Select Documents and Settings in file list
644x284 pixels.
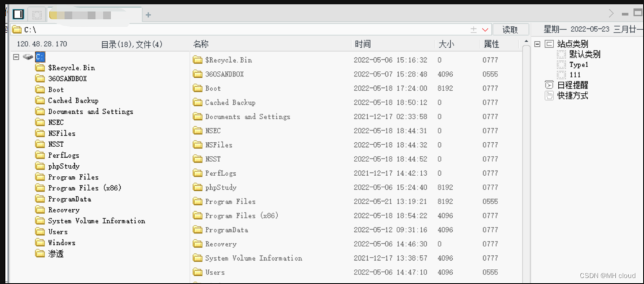248,117
